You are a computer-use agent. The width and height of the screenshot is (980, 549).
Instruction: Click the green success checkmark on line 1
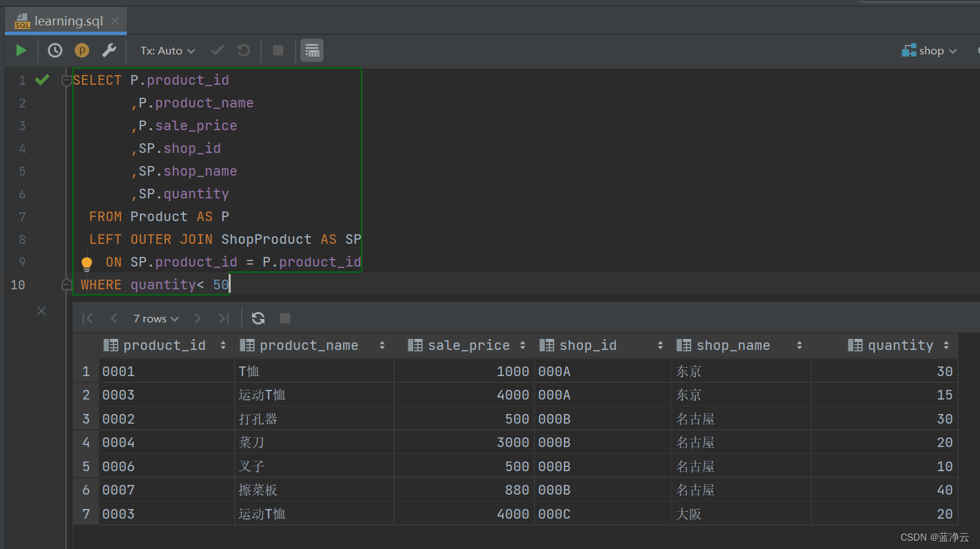tap(42, 80)
